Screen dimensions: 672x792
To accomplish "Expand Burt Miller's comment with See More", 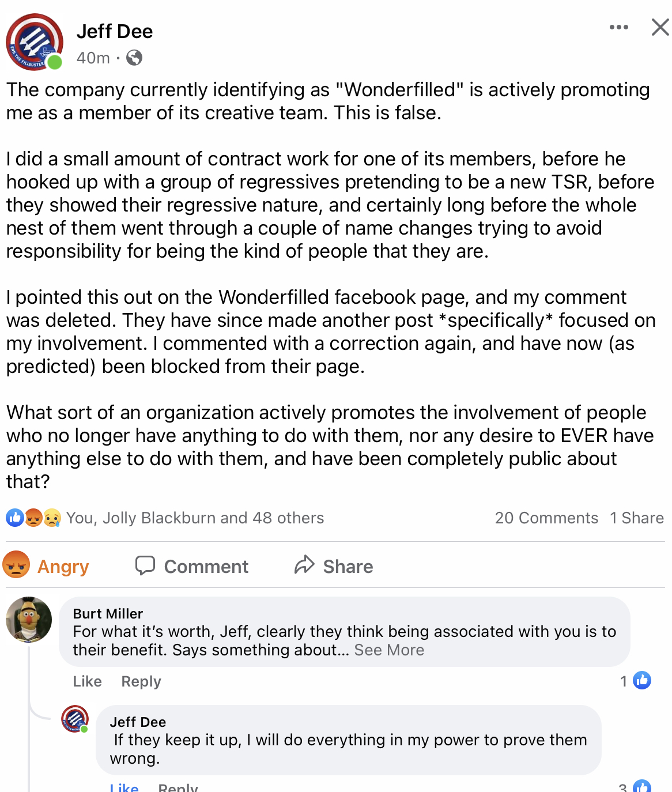I will (x=389, y=650).
